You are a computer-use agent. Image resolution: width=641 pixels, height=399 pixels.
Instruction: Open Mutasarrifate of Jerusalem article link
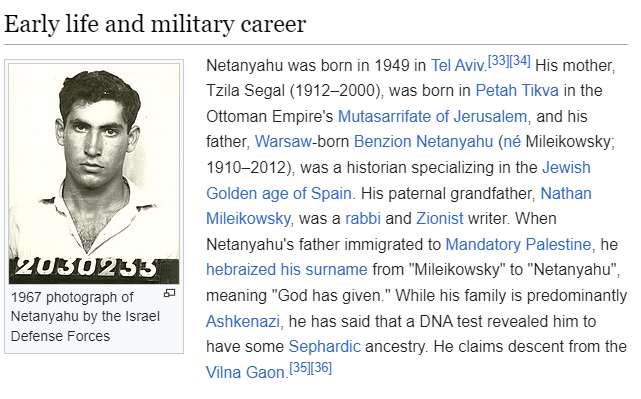(x=432, y=117)
